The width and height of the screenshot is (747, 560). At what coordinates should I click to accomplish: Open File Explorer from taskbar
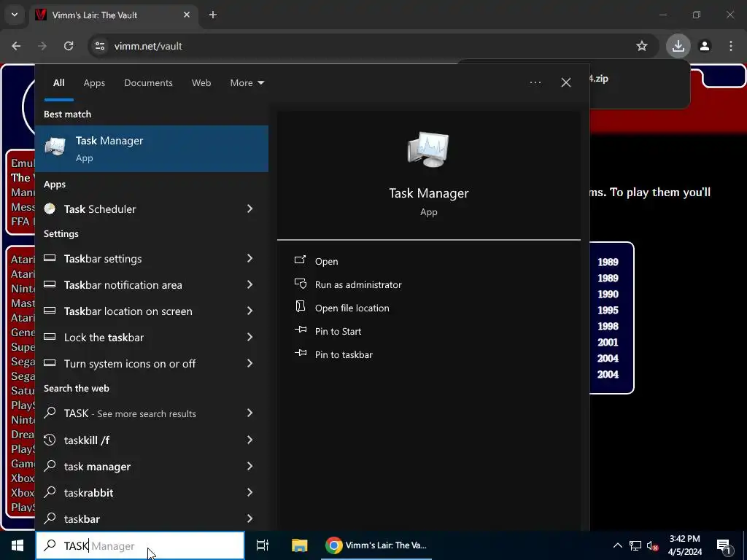tap(300, 545)
